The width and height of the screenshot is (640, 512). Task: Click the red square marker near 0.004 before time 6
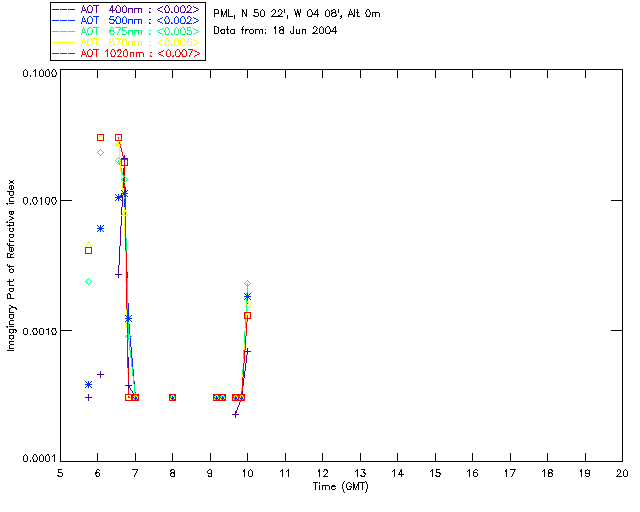pos(89,251)
